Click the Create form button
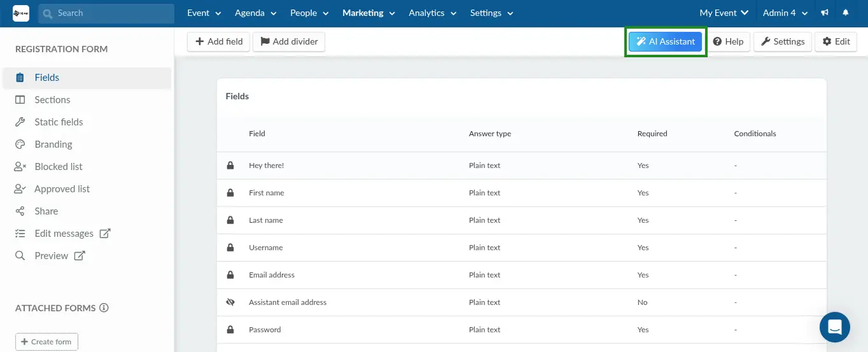 point(46,342)
